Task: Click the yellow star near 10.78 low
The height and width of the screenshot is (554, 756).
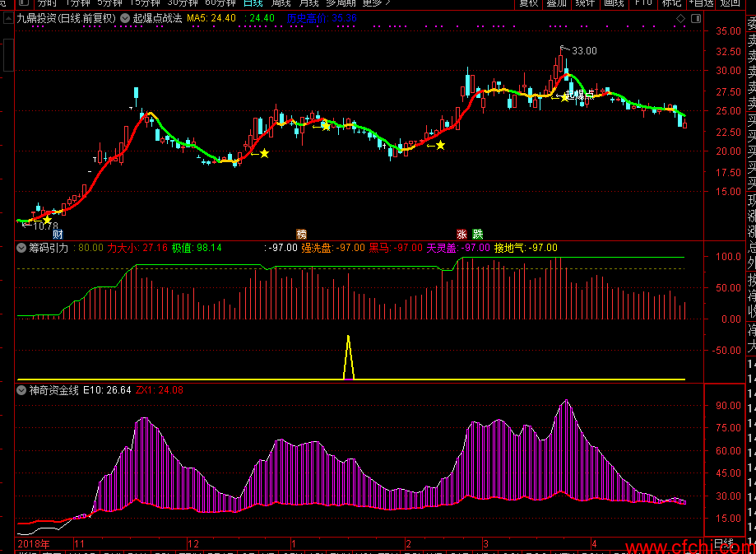Action: click(x=47, y=220)
